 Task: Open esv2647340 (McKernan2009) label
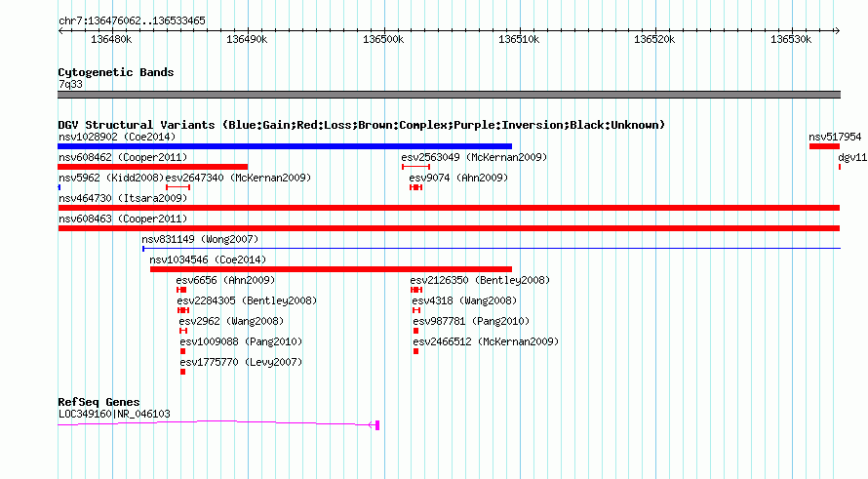[x=238, y=178]
